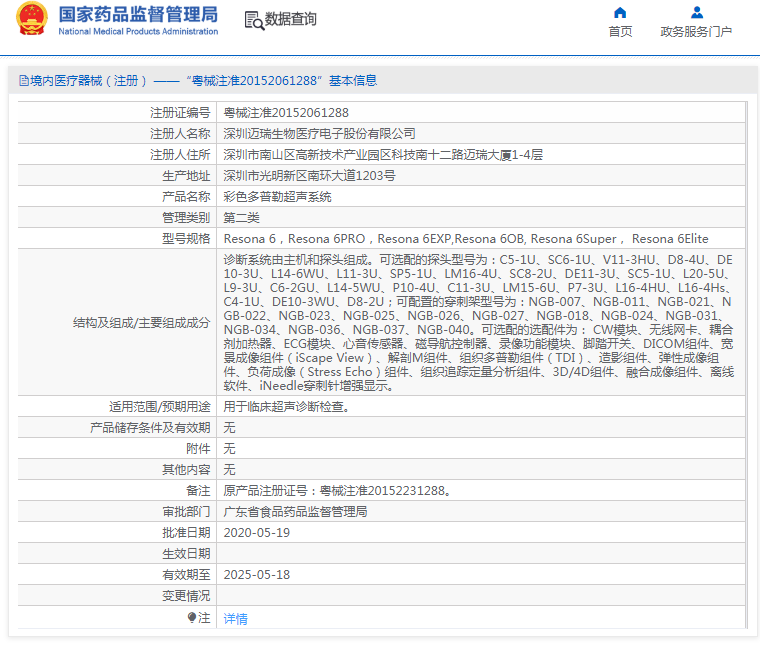Click the 型号规格 label
Screen dimensions: 760x650
point(186,238)
